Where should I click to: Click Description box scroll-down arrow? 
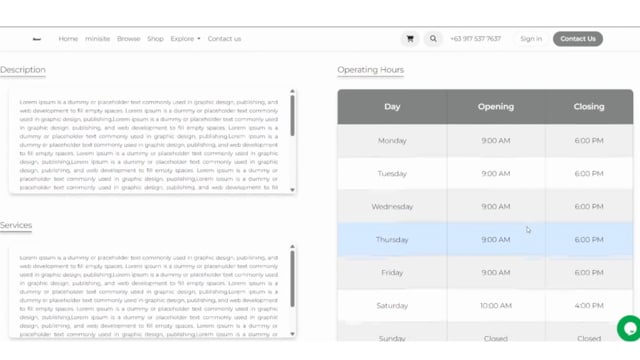pyautogui.click(x=292, y=190)
